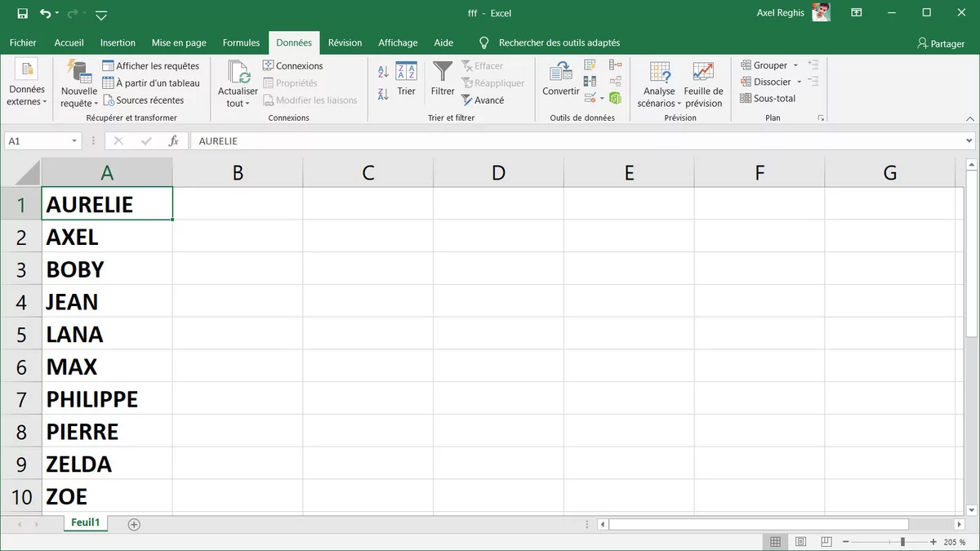Open the Trier sort dialog
The image size is (980, 551).
pyautogui.click(x=406, y=79)
